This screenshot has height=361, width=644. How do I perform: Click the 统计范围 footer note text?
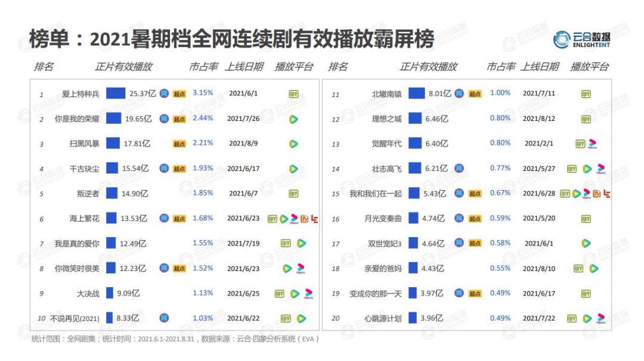tap(175, 339)
